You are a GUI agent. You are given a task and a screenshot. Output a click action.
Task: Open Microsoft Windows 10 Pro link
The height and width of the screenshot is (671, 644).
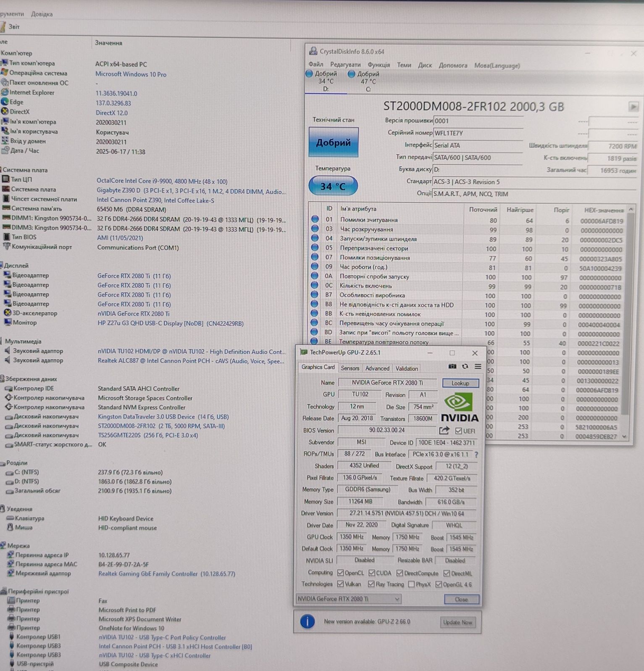tap(131, 74)
